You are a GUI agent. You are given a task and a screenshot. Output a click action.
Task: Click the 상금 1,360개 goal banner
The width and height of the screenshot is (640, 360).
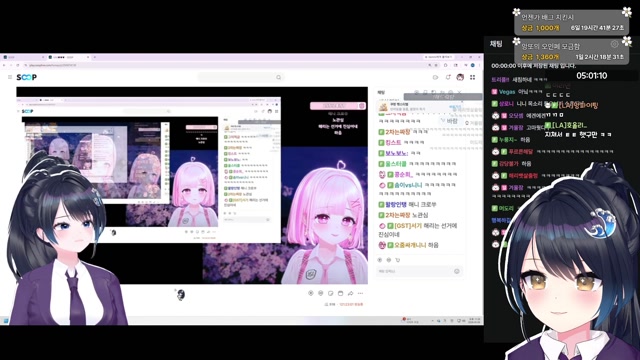572,51
